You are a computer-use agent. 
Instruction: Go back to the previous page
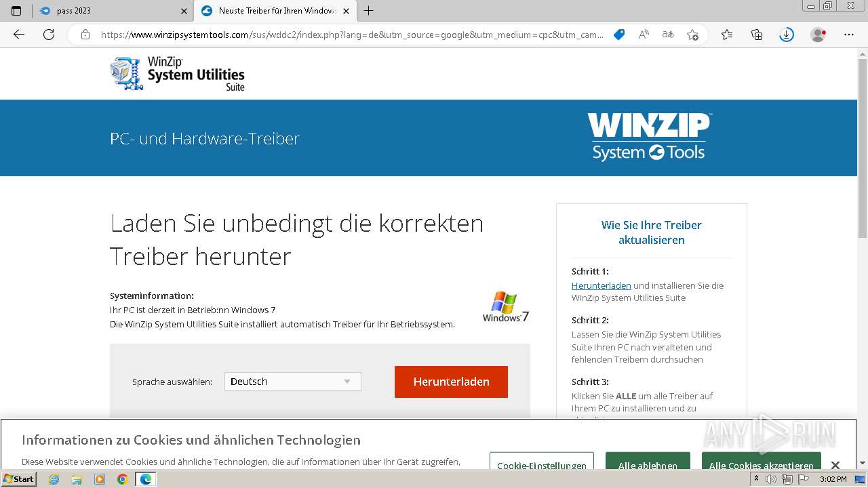(19, 35)
